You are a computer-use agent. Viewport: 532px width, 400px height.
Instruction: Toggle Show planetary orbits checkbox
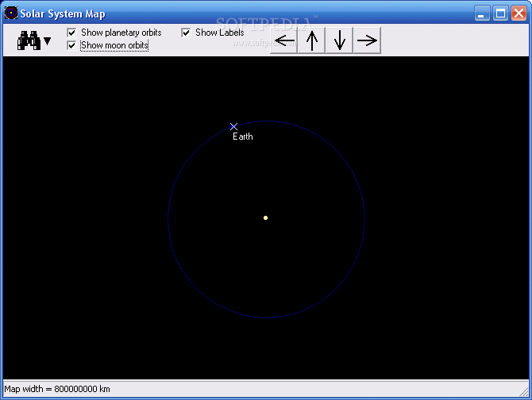coord(71,33)
